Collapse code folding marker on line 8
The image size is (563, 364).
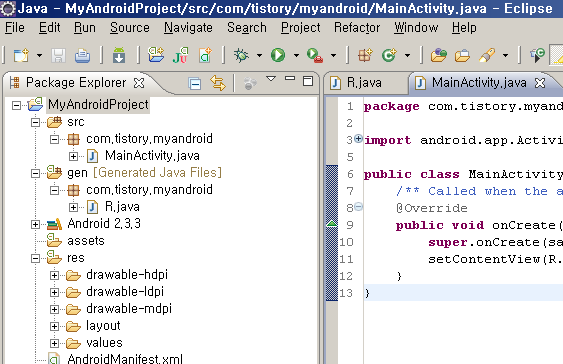point(358,206)
